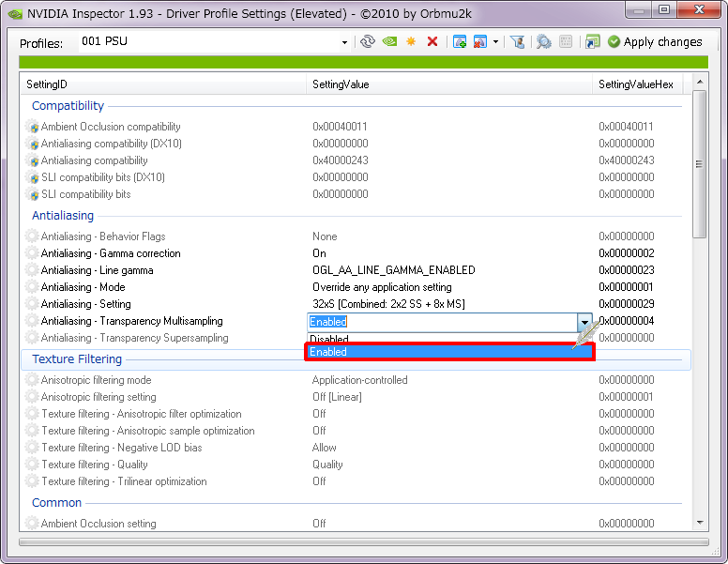Click hex value 0x40000243 in SettingValueHex column
This screenshot has height=564, width=728.
click(x=627, y=160)
